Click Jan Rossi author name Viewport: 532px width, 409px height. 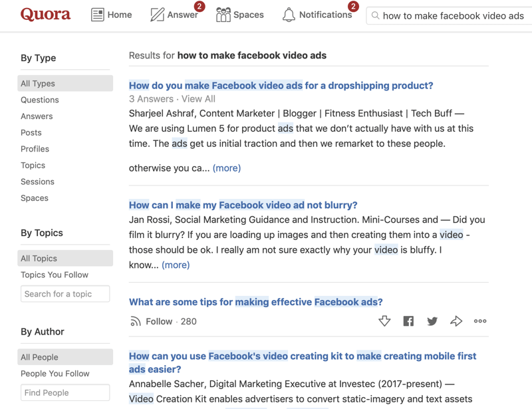click(149, 219)
